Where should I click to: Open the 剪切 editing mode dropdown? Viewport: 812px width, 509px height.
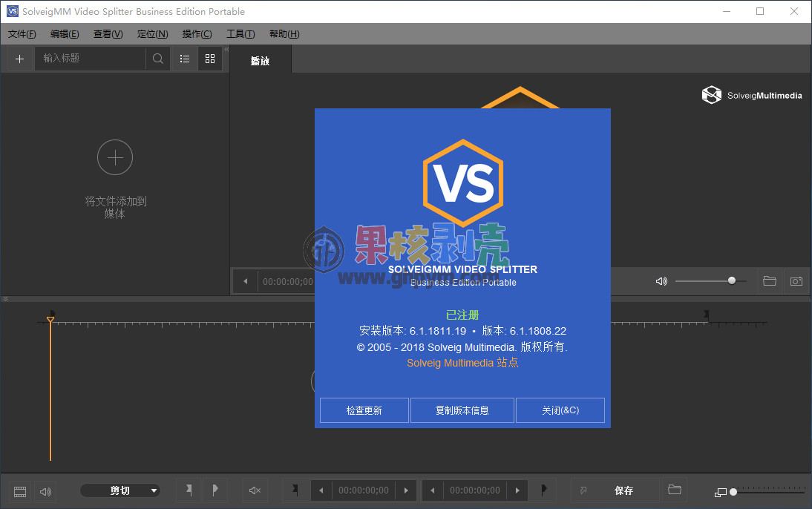coord(121,490)
